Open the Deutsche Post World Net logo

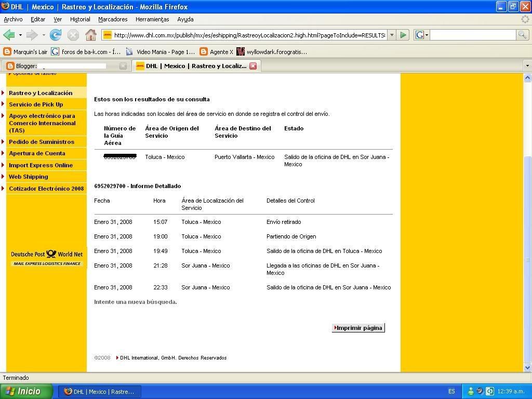(47, 257)
